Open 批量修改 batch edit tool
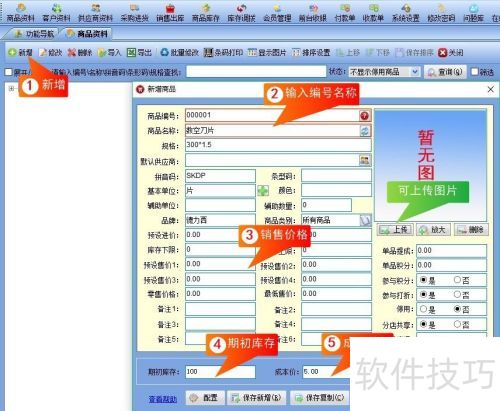The width and height of the screenshot is (500, 411). click(x=179, y=53)
